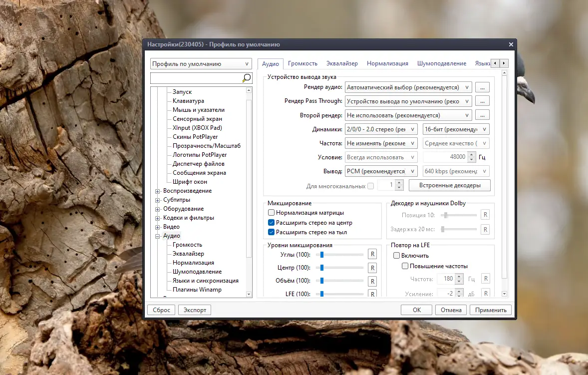This screenshot has width=588, height=375.
Task: Enable Нормализация матрицы checkbox
Action: coord(272,213)
